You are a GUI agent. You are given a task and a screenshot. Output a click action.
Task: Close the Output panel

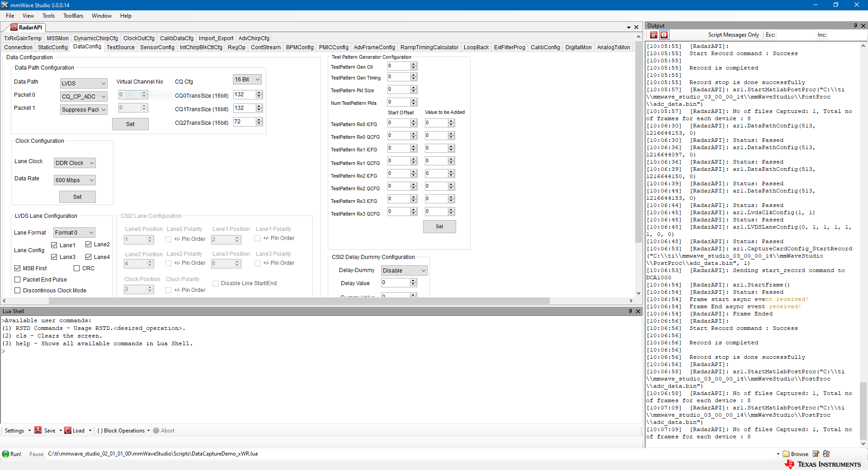863,26
